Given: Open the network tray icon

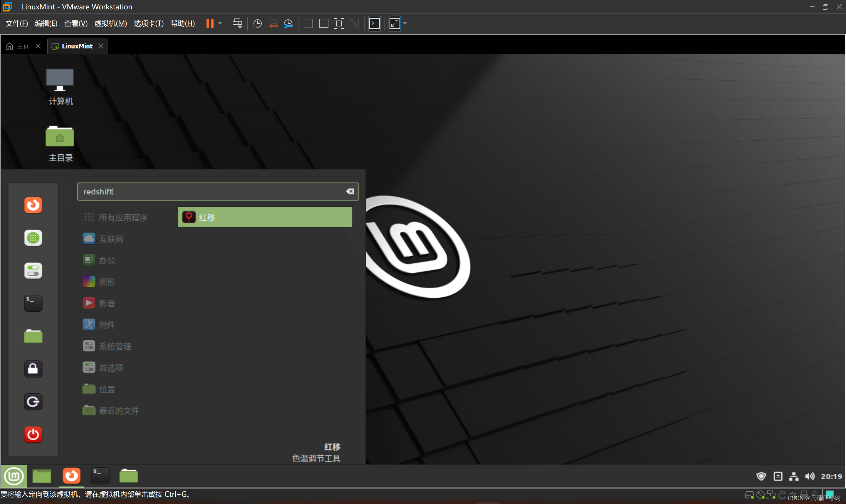Looking at the screenshot, I should (x=794, y=476).
